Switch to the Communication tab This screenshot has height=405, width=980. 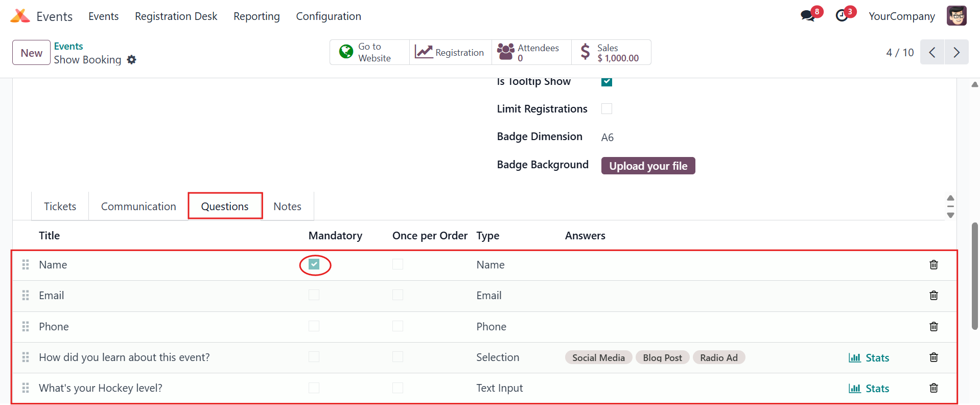tap(138, 206)
